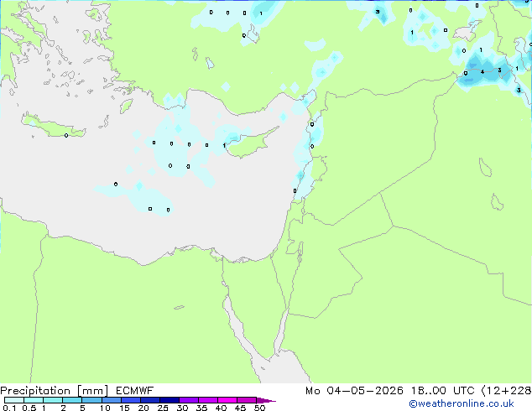Screen dimensions: 532x411
Task: Choose the 10–15 mm legend swatch
Action: [111, 400]
